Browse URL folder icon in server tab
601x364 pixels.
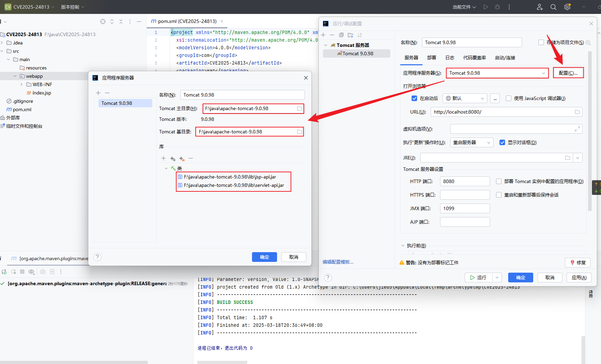tap(577, 112)
